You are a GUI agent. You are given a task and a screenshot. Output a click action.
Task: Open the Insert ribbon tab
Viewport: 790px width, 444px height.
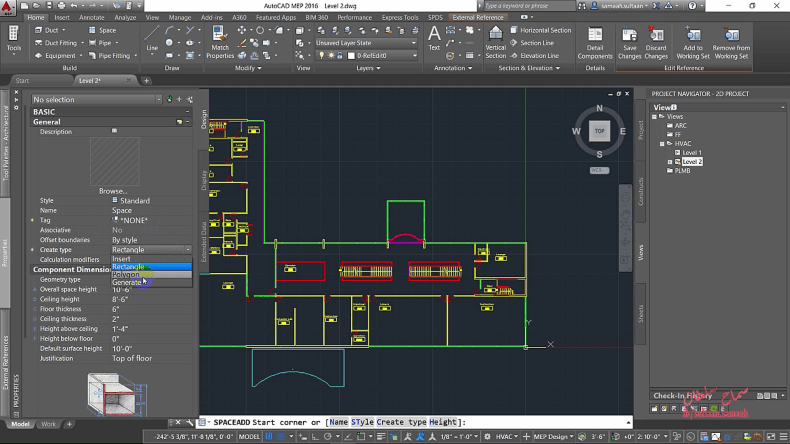coord(62,18)
